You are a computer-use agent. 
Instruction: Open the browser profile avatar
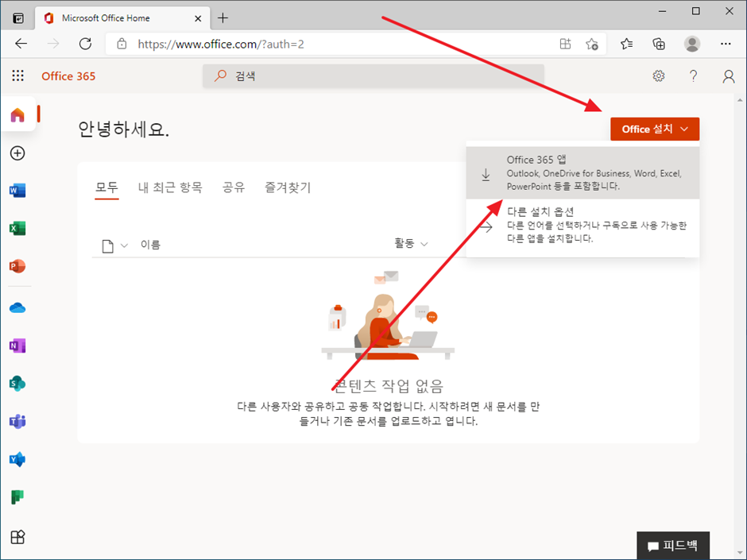pyautogui.click(x=692, y=44)
